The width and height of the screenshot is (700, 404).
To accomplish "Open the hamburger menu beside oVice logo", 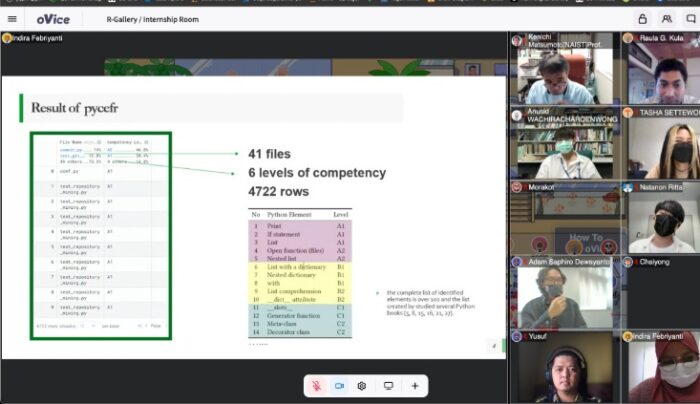I will coord(12,19).
